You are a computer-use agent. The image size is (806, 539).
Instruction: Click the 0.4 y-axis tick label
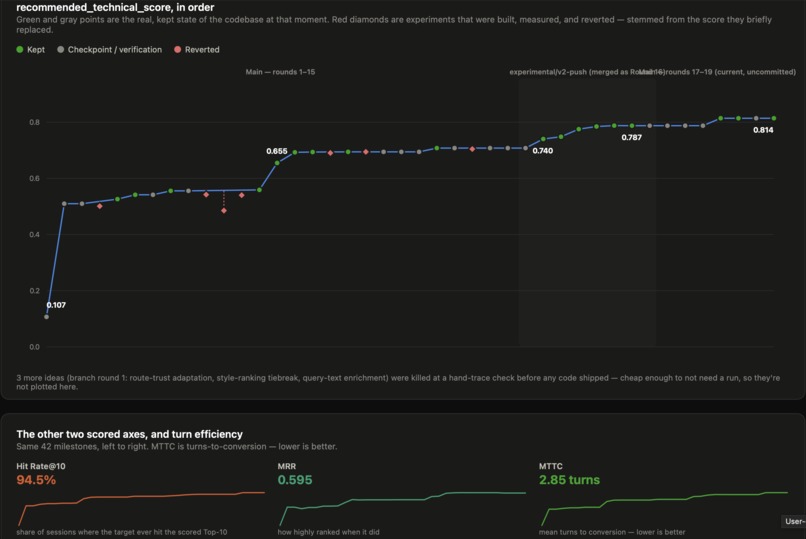click(34, 234)
